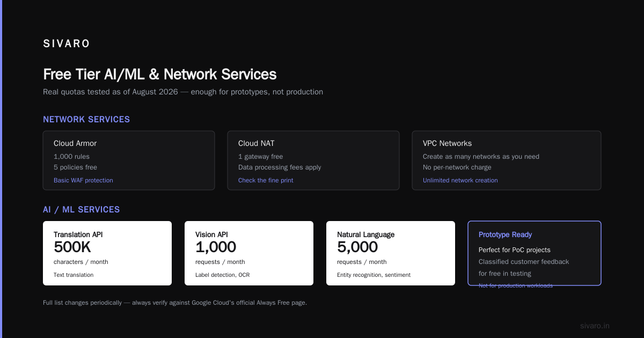The width and height of the screenshot is (644, 338).
Task: Click the SIVARO logo text
Action: point(67,44)
